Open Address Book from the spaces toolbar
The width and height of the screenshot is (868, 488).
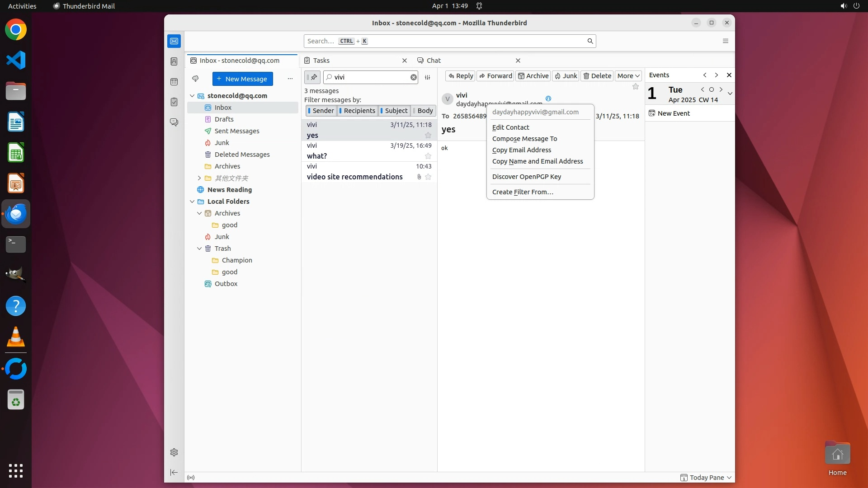click(174, 61)
